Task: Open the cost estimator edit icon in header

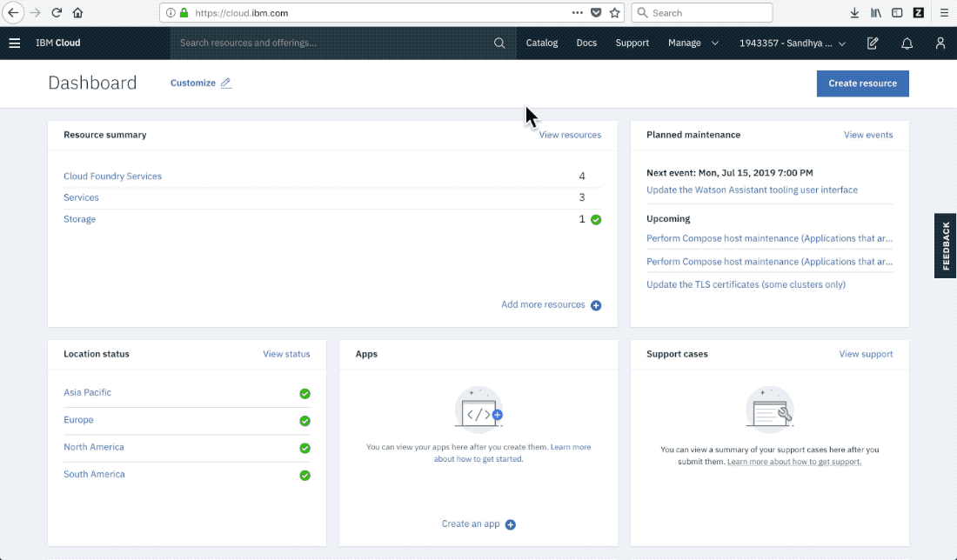Action: pyautogui.click(x=873, y=43)
